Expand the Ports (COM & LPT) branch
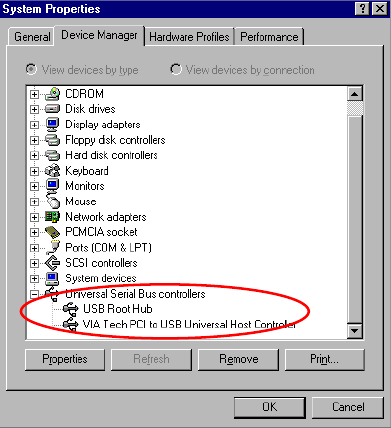 pyautogui.click(x=34, y=248)
